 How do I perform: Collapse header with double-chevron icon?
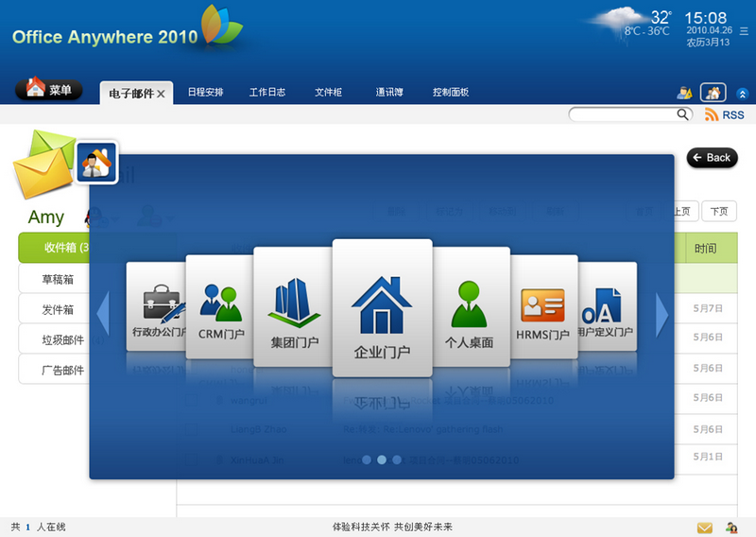click(x=742, y=94)
